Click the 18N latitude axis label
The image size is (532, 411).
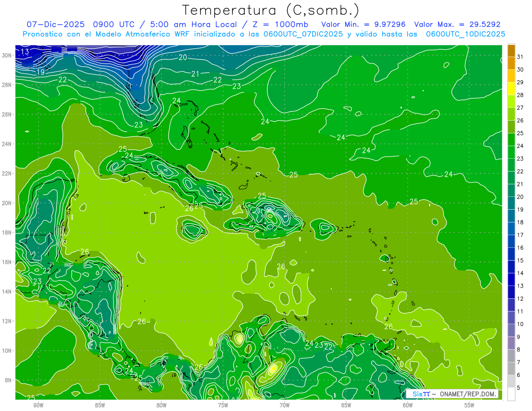(7, 232)
